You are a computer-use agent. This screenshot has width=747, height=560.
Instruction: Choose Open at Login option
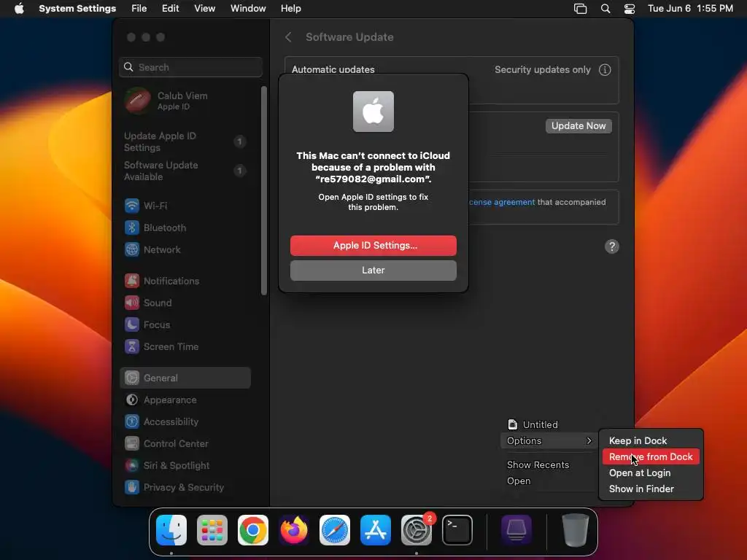651,473
